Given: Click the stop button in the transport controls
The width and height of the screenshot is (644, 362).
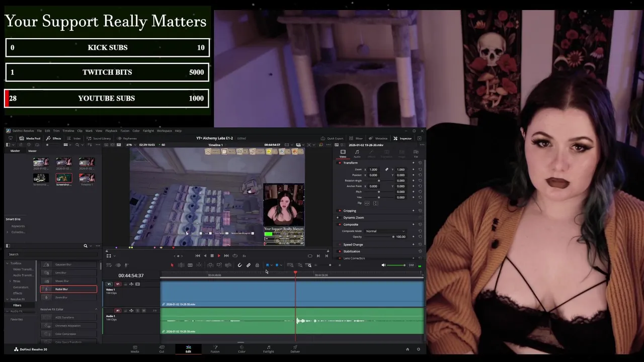Looking at the screenshot, I should coord(212,255).
